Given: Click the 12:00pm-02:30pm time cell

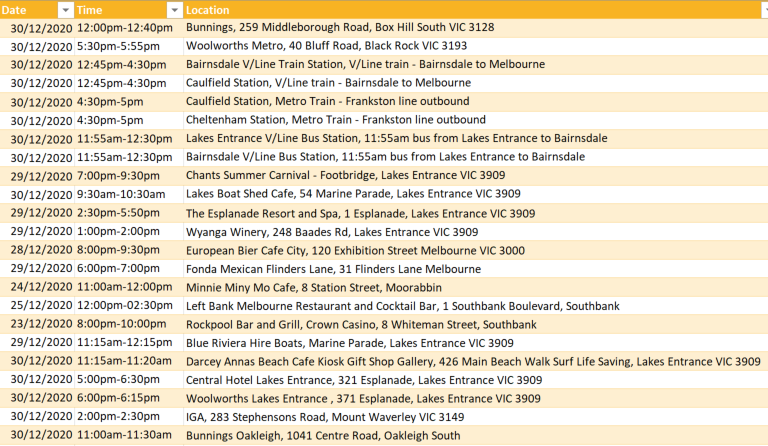Looking at the screenshot, I should coord(129,306).
